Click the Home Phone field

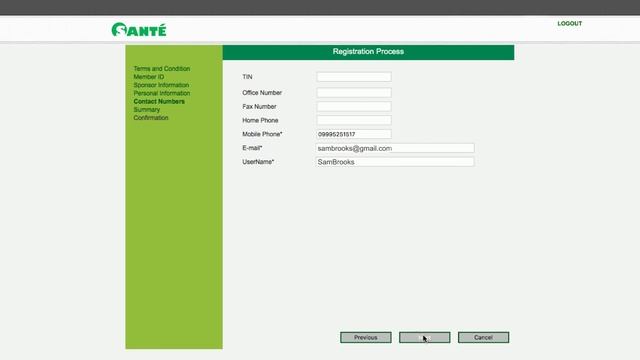(354, 120)
